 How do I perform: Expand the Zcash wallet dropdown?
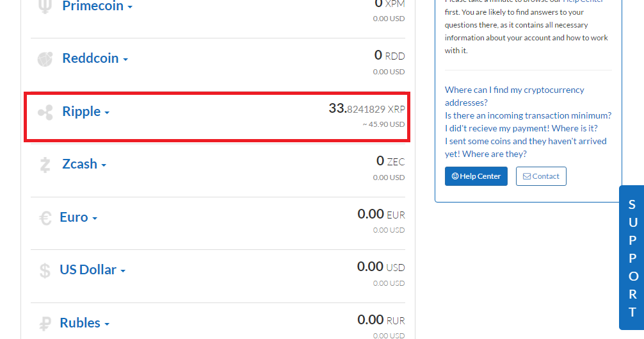(x=85, y=164)
